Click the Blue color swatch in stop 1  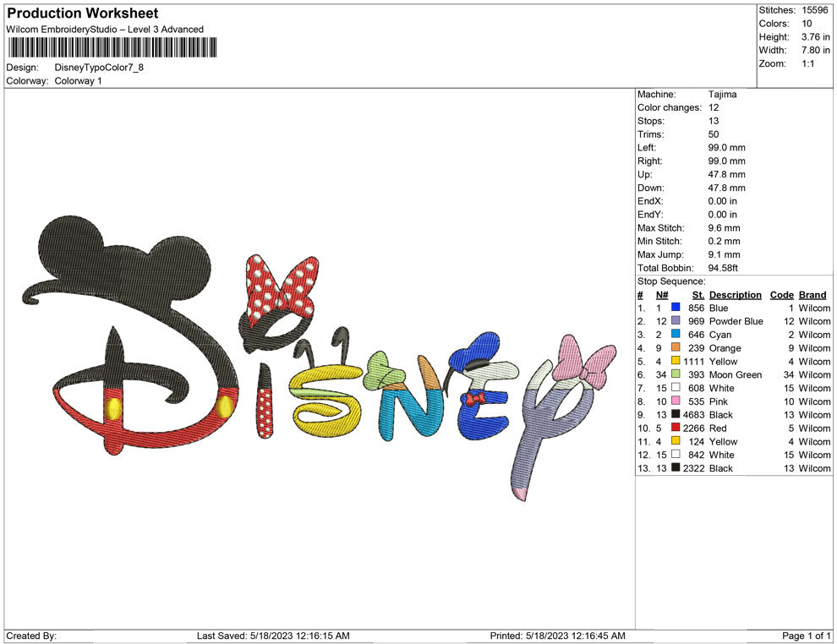676,308
